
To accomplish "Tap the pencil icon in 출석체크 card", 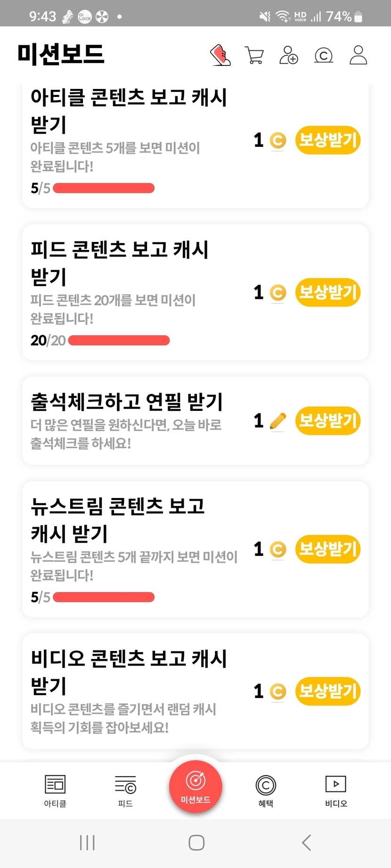I will (278, 421).
